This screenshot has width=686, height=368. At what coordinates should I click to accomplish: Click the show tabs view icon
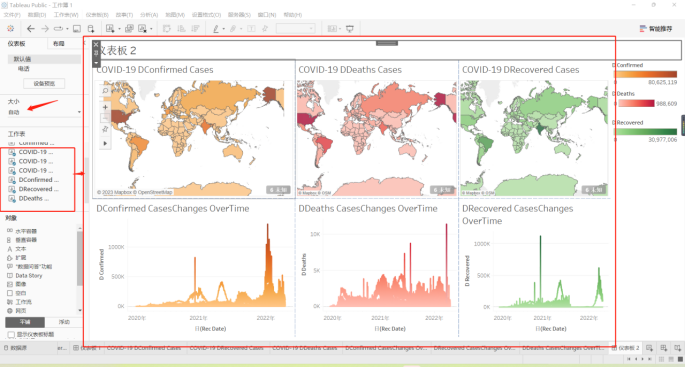(x=680, y=359)
